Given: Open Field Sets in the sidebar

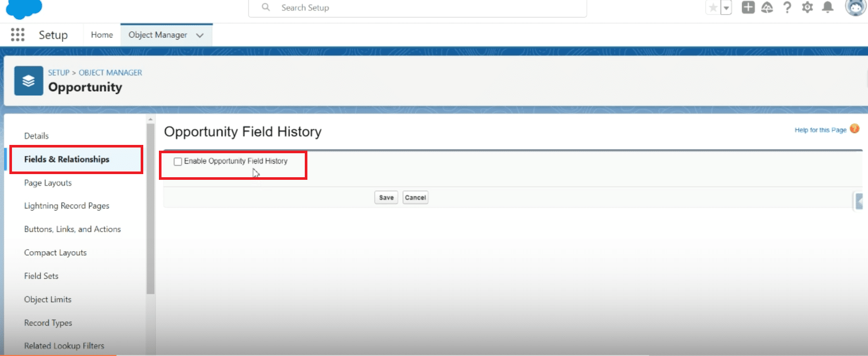Looking at the screenshot, I should pyautogui.click(x=41, y=276).
